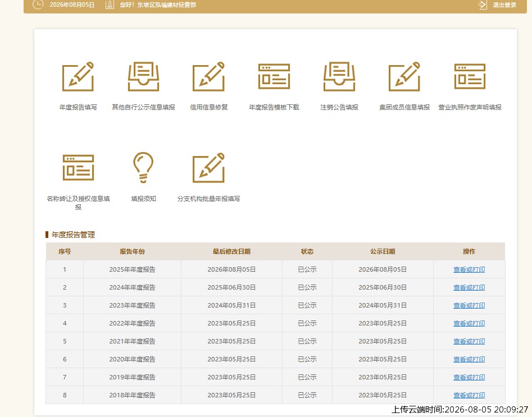This screenshot has width=532, height=417.
Task: Select the 2021年年度报告 cell
Action: pyautogui.click(x=132, y=341)
